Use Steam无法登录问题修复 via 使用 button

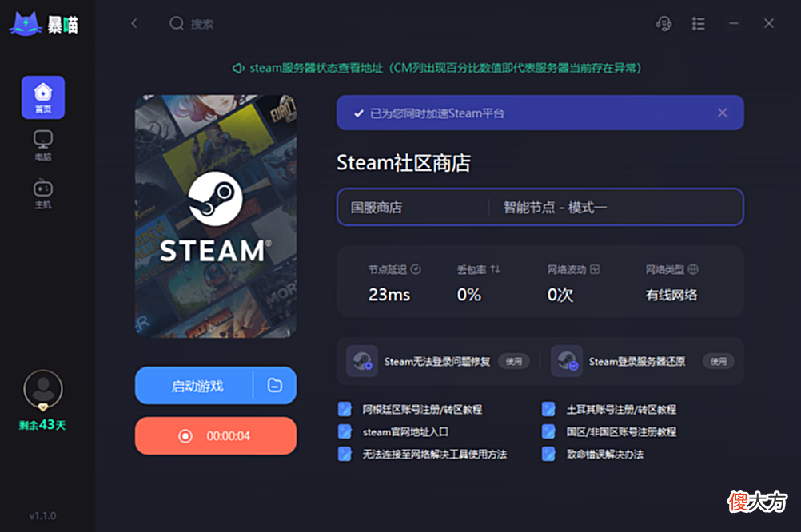pyautogui.click(x=514, y=362)
